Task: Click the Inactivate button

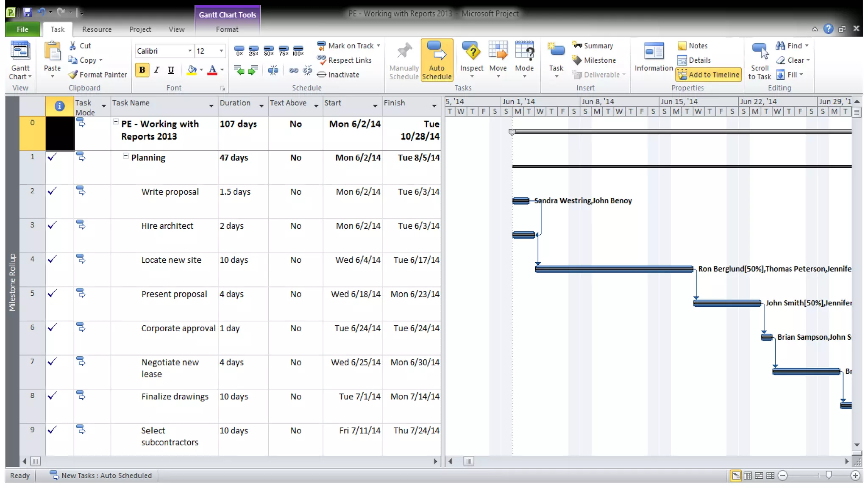Action: click(x=339, y=75)
